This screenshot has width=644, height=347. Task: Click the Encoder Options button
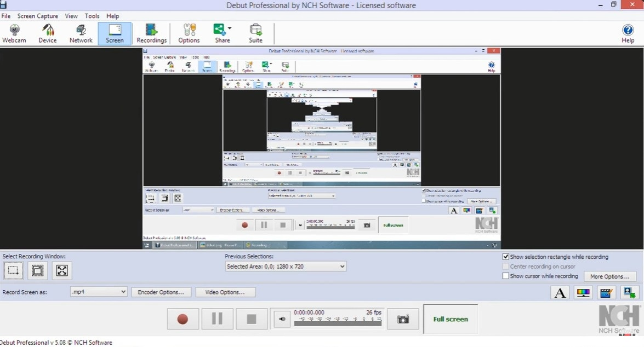[x=161, y=292]
